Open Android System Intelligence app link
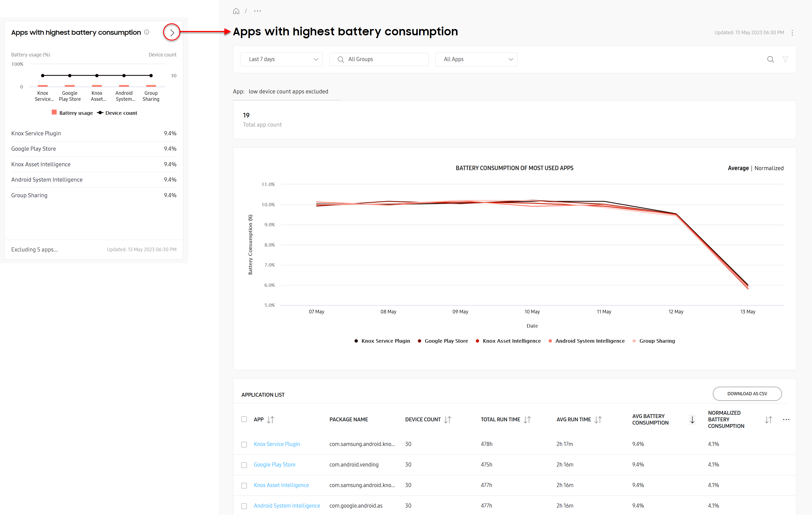 tap(287, 506)
